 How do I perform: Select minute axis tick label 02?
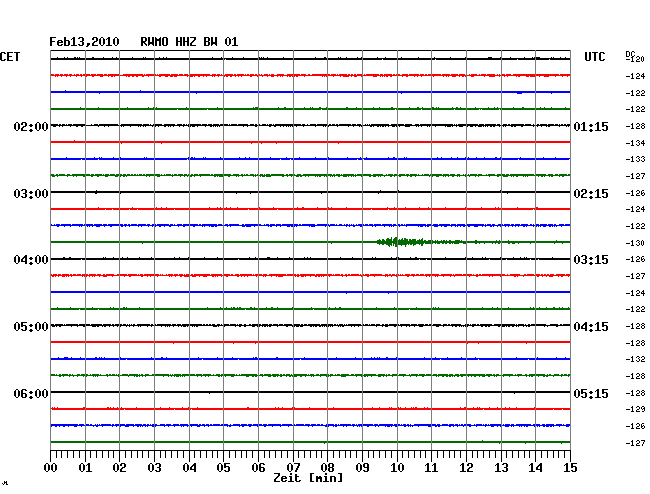(119, 467)
